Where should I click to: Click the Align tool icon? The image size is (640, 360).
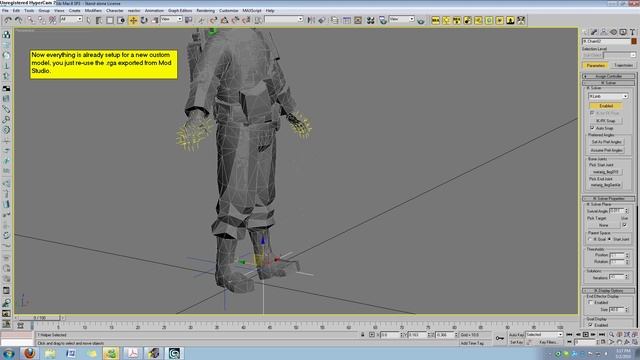click(322, 20)
